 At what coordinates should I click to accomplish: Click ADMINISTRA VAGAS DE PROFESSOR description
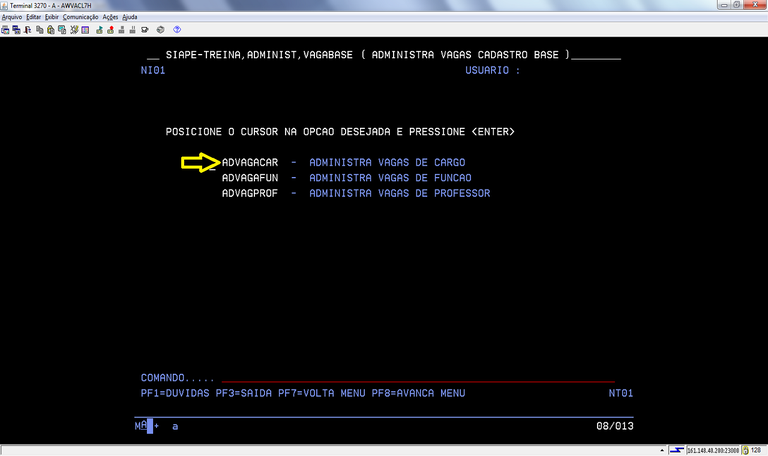pos(400,193)
